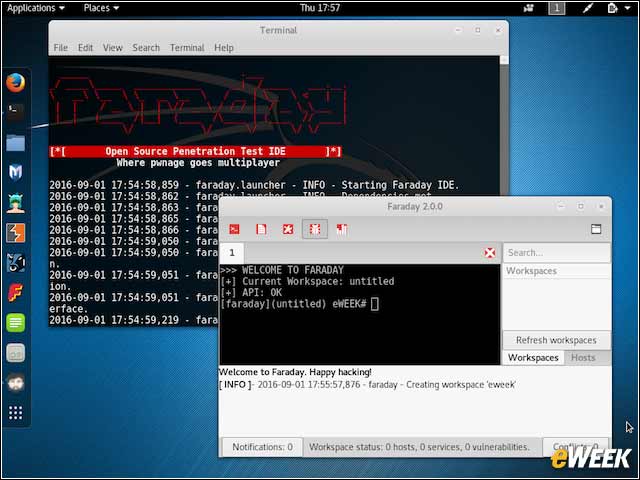This screenshot has width=640, height=480.
Task: Click workspace indicator 1 in top bar
Action: pyautogui.click(x=557, y=8)
